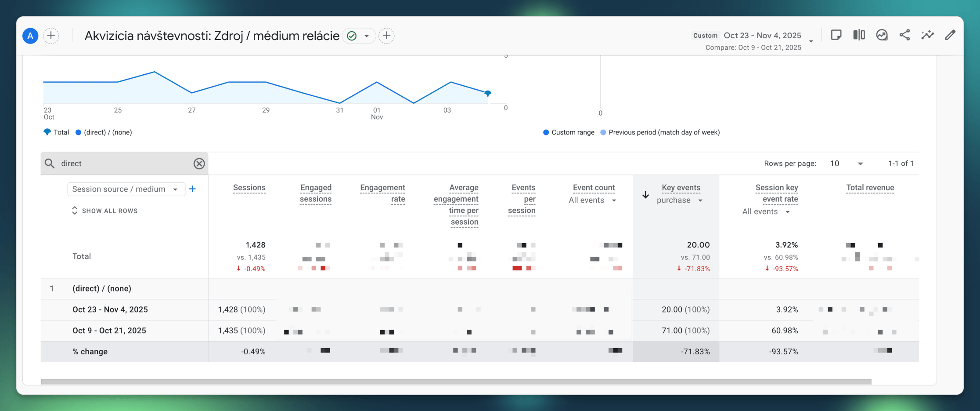Add new comparison next to report title

[x=386, y=36]
